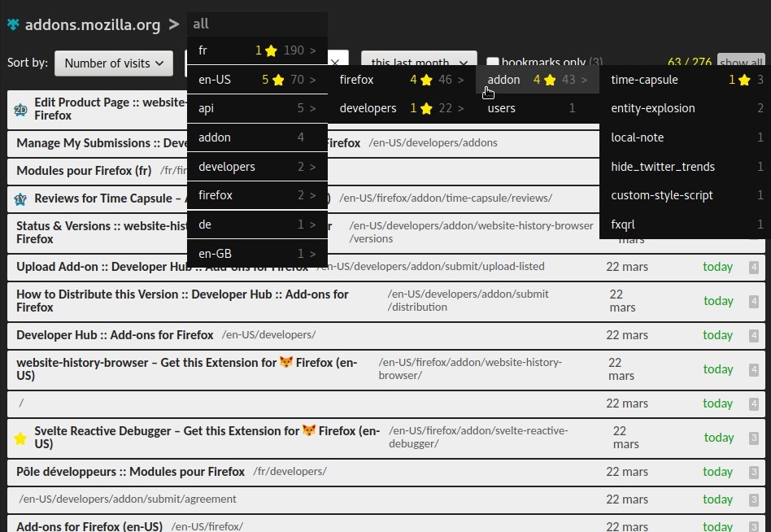Click the bookmark star on Svelte Reactive Debugger

[20, 438]
